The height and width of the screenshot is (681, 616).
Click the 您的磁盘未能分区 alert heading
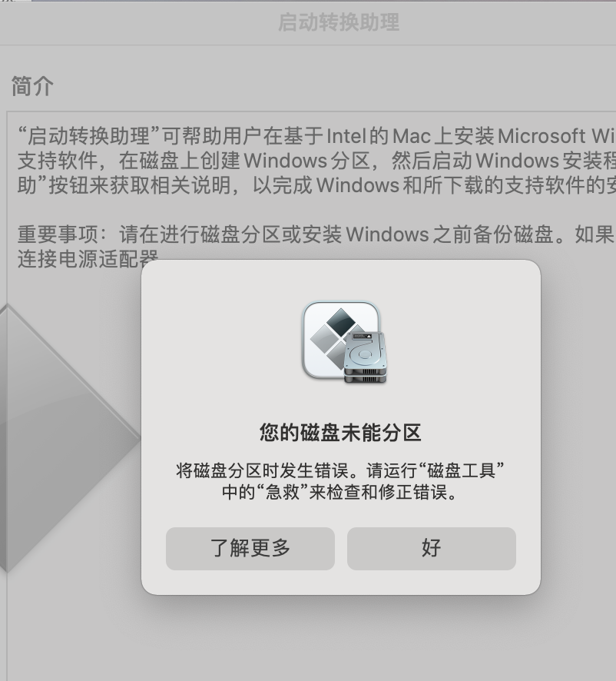341,433
